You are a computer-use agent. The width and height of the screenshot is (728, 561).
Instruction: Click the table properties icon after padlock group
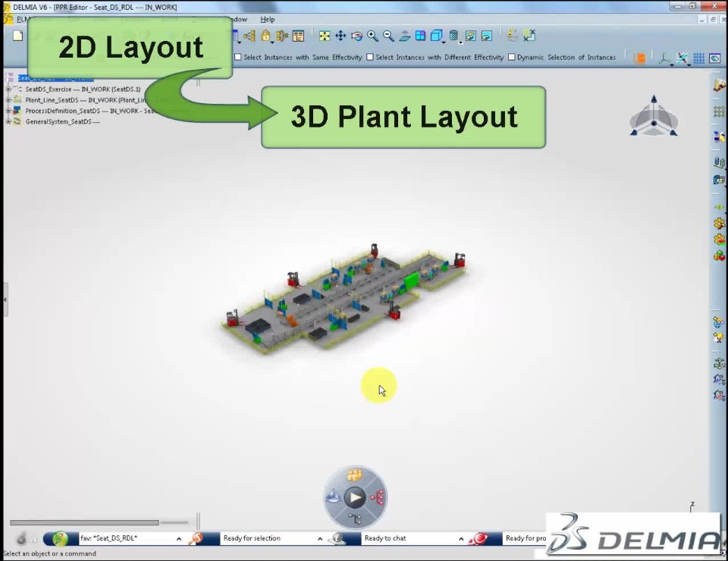click(x=298, y=36)
